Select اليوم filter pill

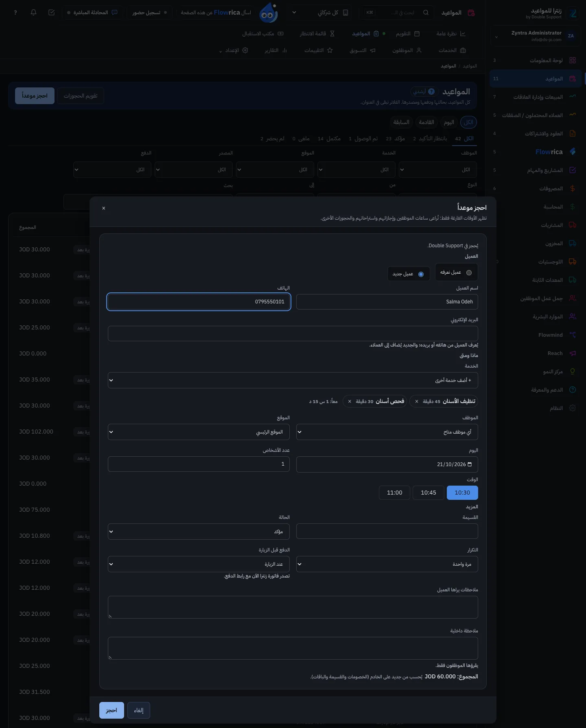coord(449,122)
